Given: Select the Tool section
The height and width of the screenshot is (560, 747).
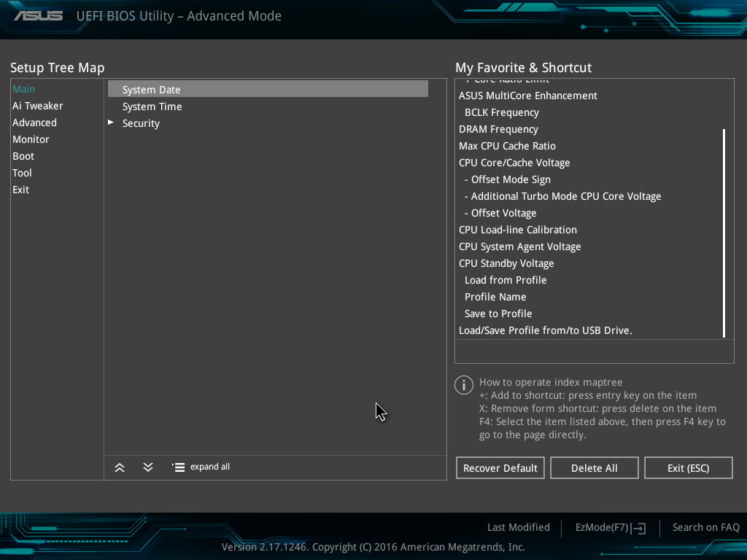Looking at the screenshot, I should click(x=22, y=173).
